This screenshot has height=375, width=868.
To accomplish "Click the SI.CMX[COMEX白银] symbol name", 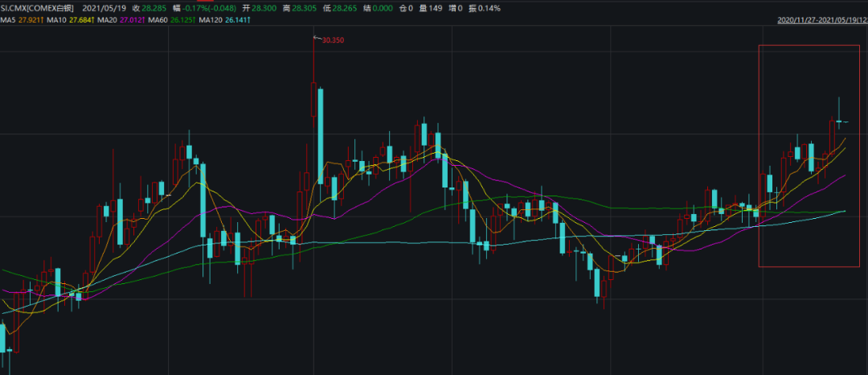I will point(37,8).
